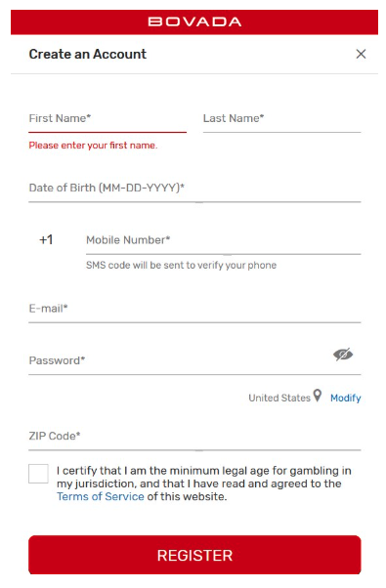Close the Create an Account dialog
This screenshot has height=588, width=386.
pyautogui.click(x=361, y=54)
